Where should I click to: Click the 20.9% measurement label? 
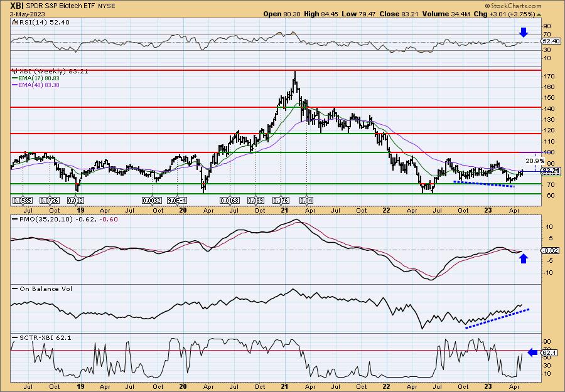[x=535, y=161]
